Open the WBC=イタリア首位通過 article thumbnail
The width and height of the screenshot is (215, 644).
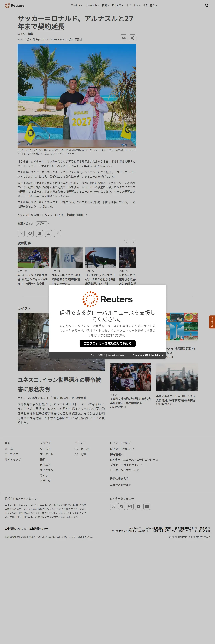point(33,258)
